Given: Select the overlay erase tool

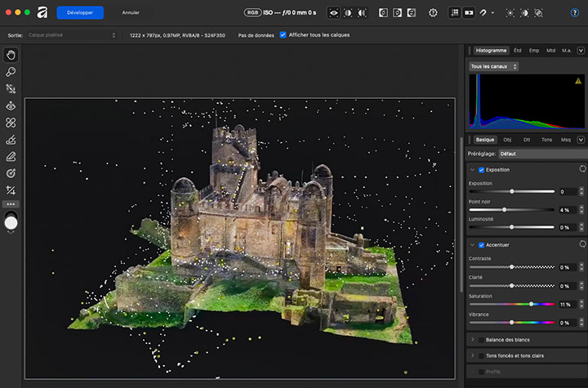Looking at the screenshot, I should point(11,156).
